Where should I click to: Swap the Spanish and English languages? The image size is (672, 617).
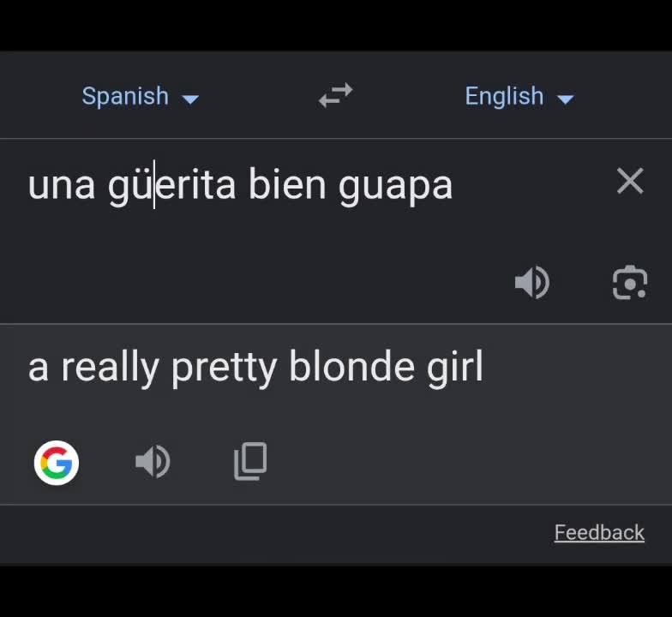[x=336, y=95]
